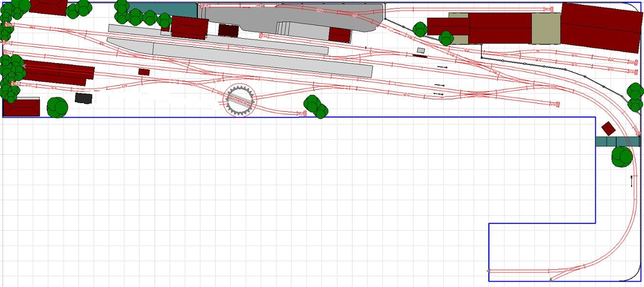
Task: Click the single large tree near bottom-left red house
Action: pyautogui.click(x=57, y=107)
